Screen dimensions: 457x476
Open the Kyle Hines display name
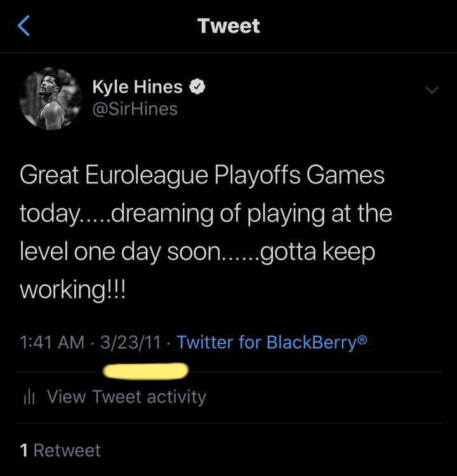pyautogui.click(x=137, y=88)
